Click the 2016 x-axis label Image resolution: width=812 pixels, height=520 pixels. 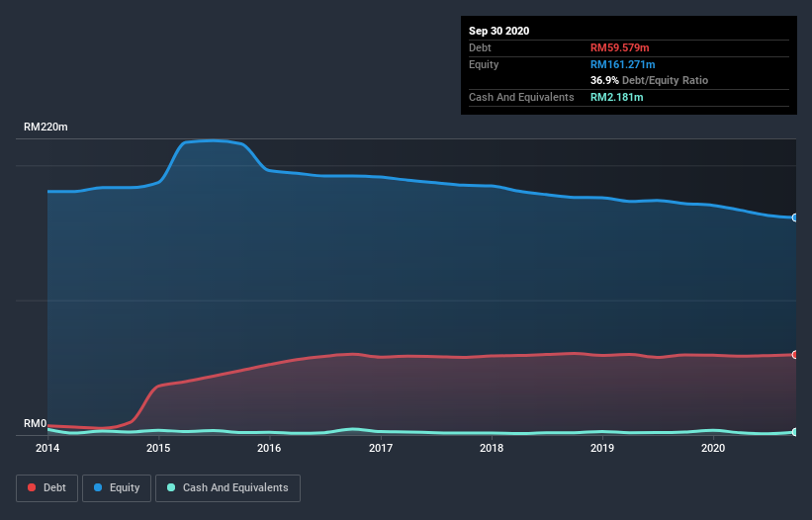(x=269, y=448)
